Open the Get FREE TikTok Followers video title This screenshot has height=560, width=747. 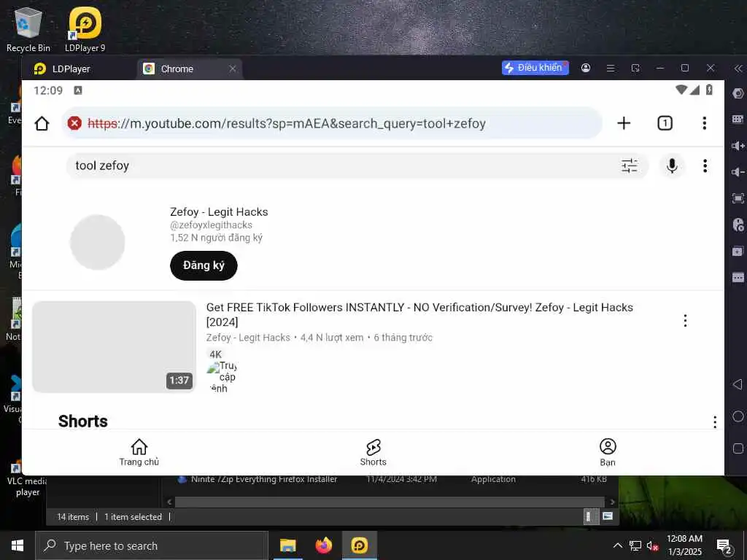click(419, 314)
